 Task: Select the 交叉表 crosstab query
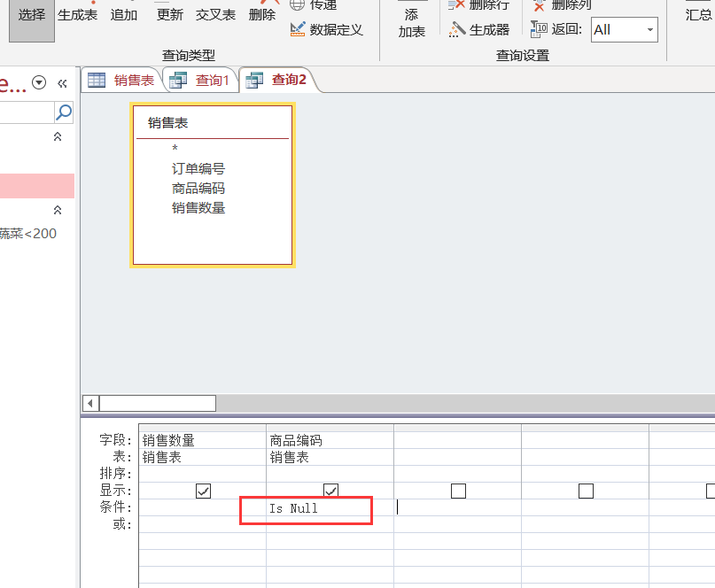[215, 14]
